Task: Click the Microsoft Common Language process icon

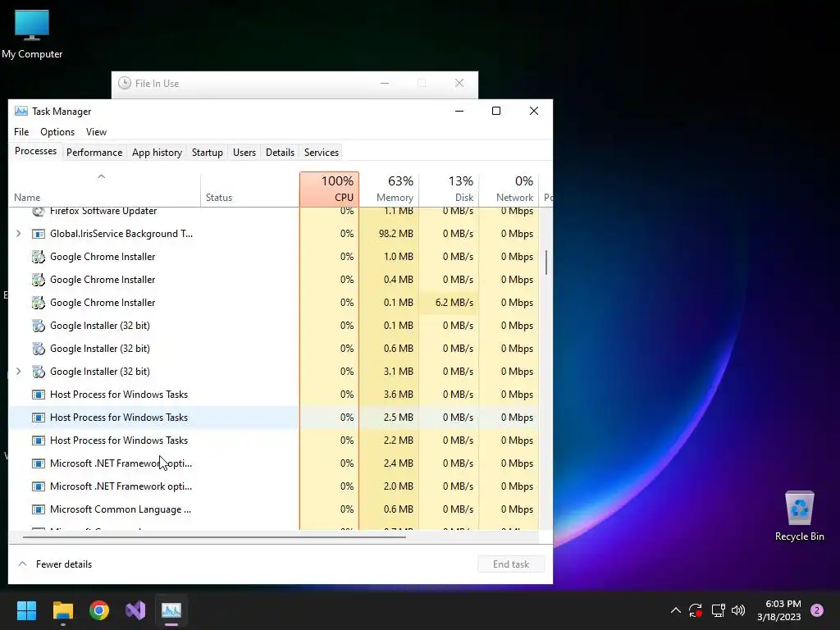Action: (39, 509)
